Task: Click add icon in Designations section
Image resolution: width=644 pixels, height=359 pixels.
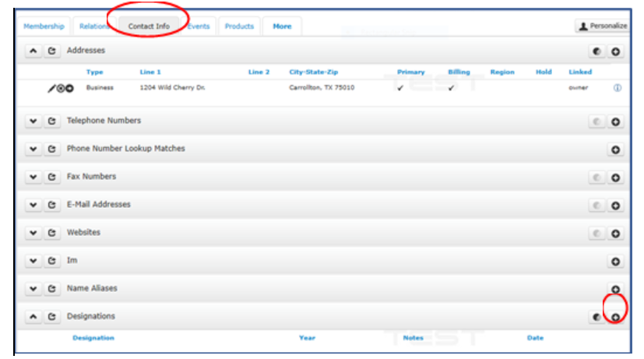Action: pos(615,317)
